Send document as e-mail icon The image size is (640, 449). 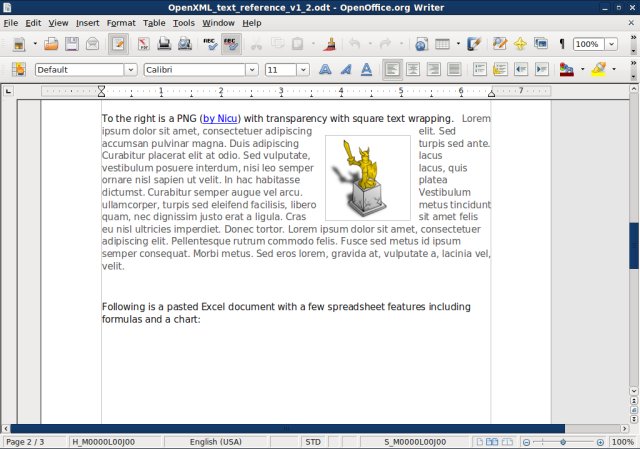(93, 44)
